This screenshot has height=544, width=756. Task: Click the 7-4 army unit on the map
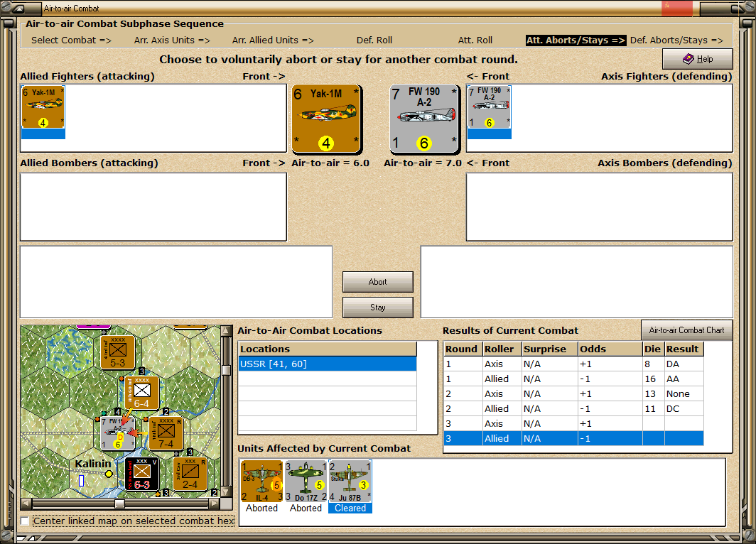click(x=166, y=433)
